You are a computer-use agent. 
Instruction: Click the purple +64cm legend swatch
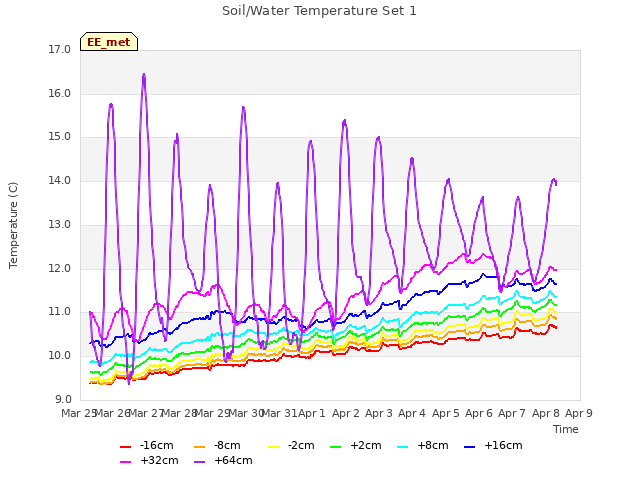[x=200, y=462]
